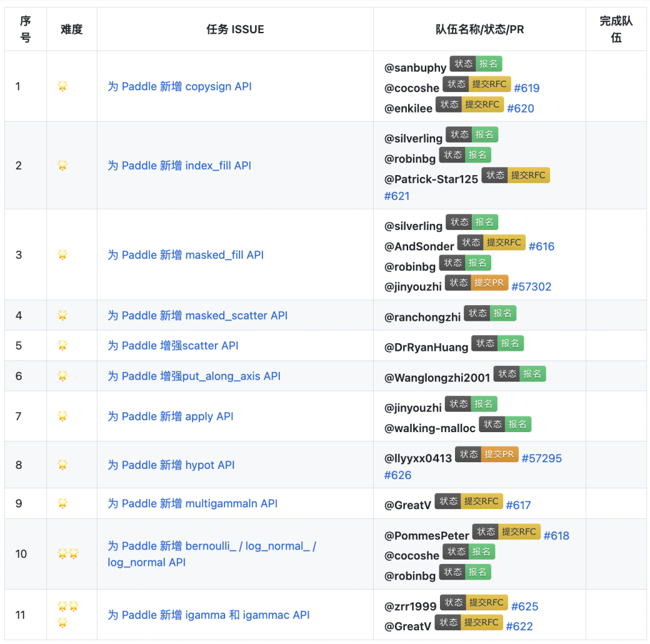
Task: Click the difficulty star in row 7
Action: point(63,416)
